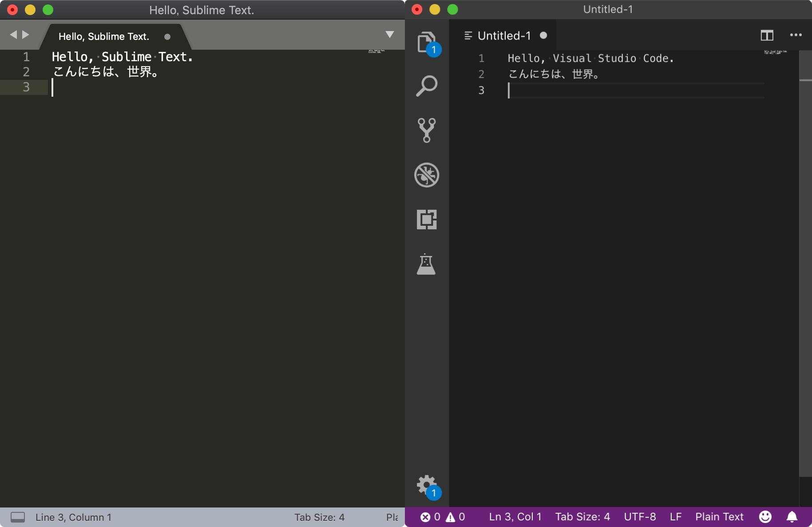The image size is (812, 527).
Task: Split the VS Code editor with split icon
Action: coord(767,35)
